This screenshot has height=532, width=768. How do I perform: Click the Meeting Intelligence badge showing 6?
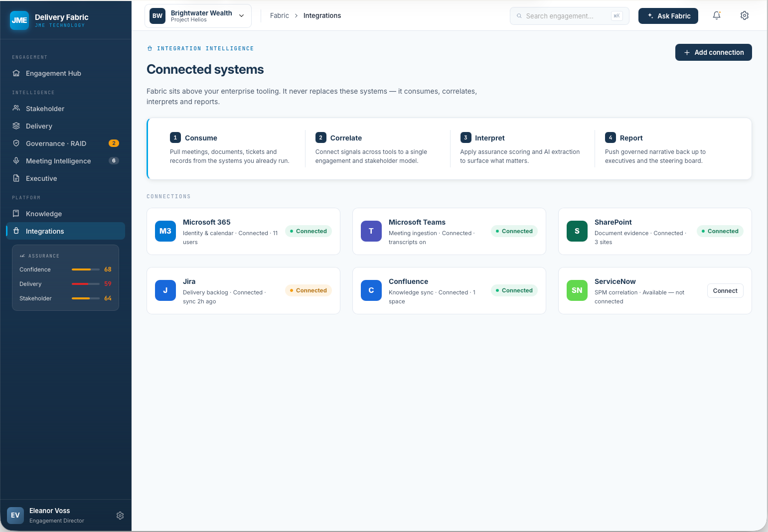pyautogui.click(x=114, y=161)
